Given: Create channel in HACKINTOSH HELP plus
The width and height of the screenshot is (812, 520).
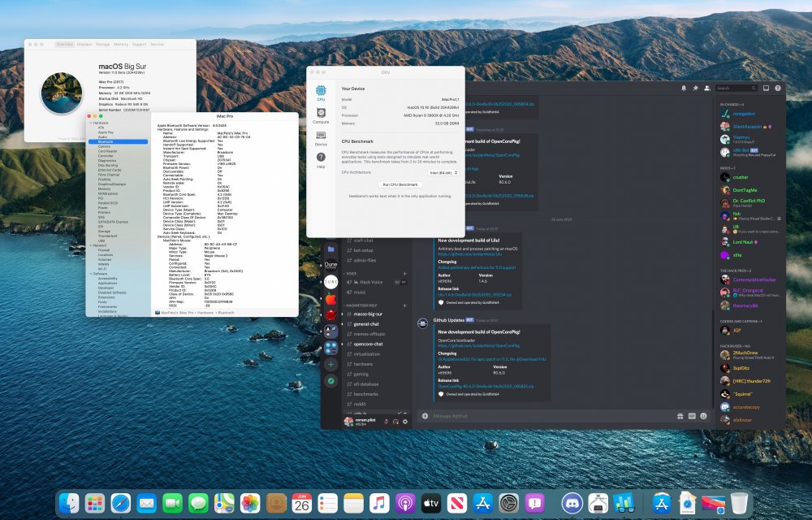Looking at the screenshot, I should 404,305.
